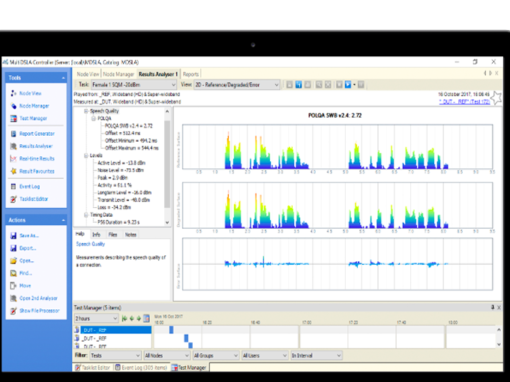Switch to the Node View tab
Screen dimensions: 510x382
tap(88, 74)
